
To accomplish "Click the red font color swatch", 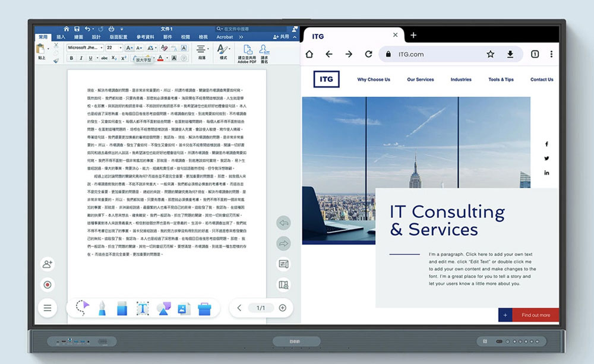I will pyautogui.click(x=160, y=58).
